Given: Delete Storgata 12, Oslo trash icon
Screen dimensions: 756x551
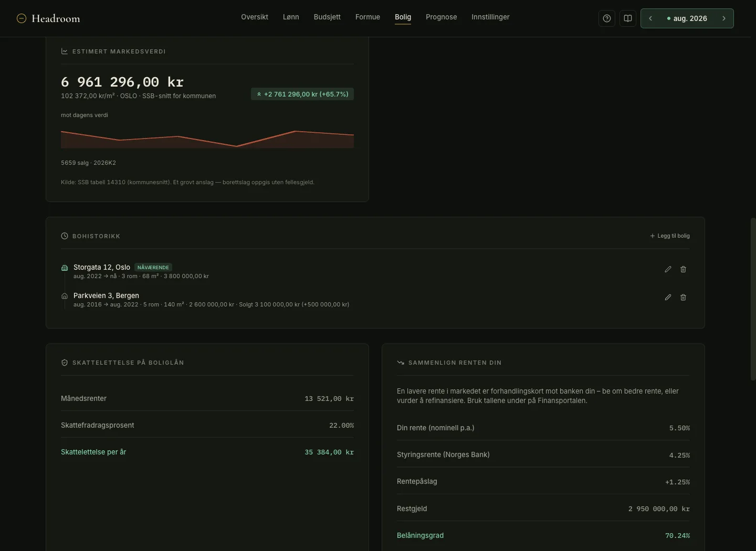Looking at the screenshot, I should tap(683, 269).
